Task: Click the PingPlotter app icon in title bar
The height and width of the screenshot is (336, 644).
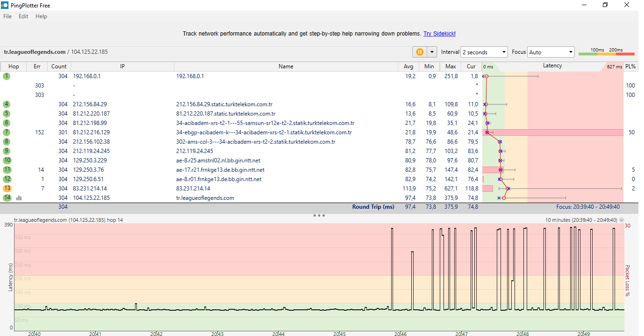Action: click(5, 5)
